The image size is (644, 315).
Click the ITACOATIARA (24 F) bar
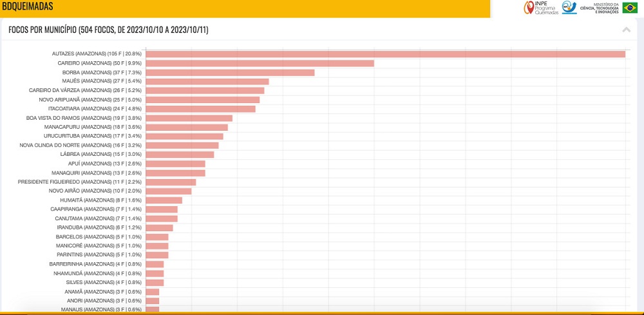click(x=200, y=109)
